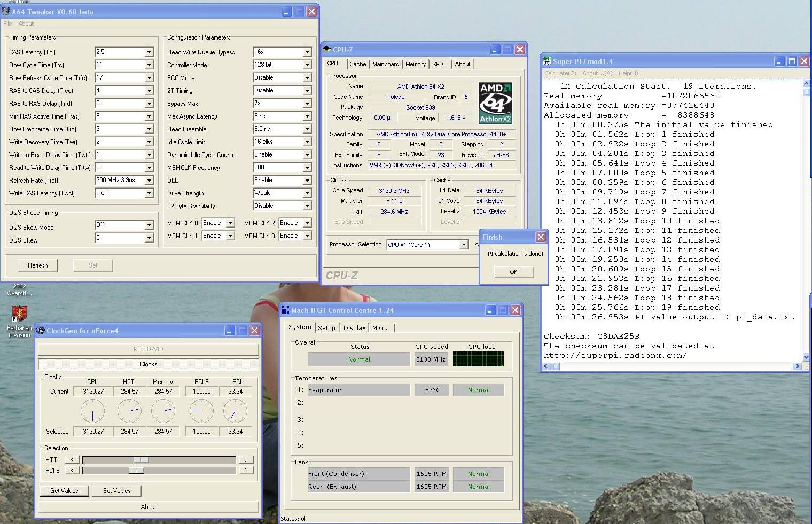Image resolution: width=812 pixels, height=524 pixels.
Task: Click HTT slider right arrow in ClockGen
Action: [246, 459]
